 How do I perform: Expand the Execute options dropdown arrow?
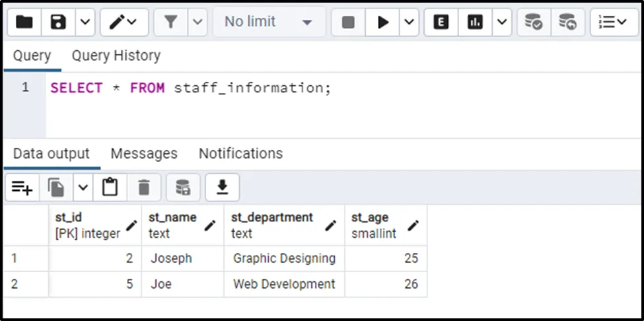[409, 22]
